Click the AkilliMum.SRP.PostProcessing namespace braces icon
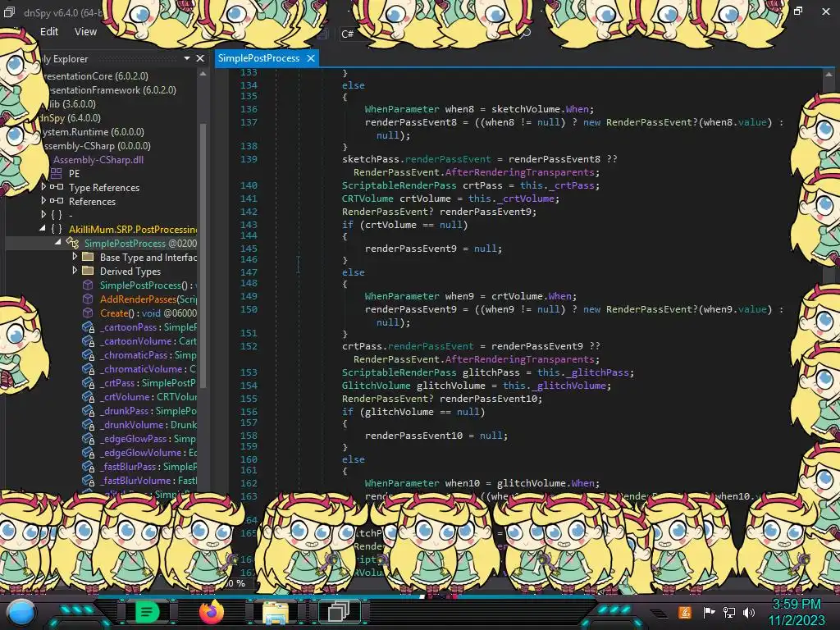The height and width of the screenshot is (630, 840). point(57,230)
